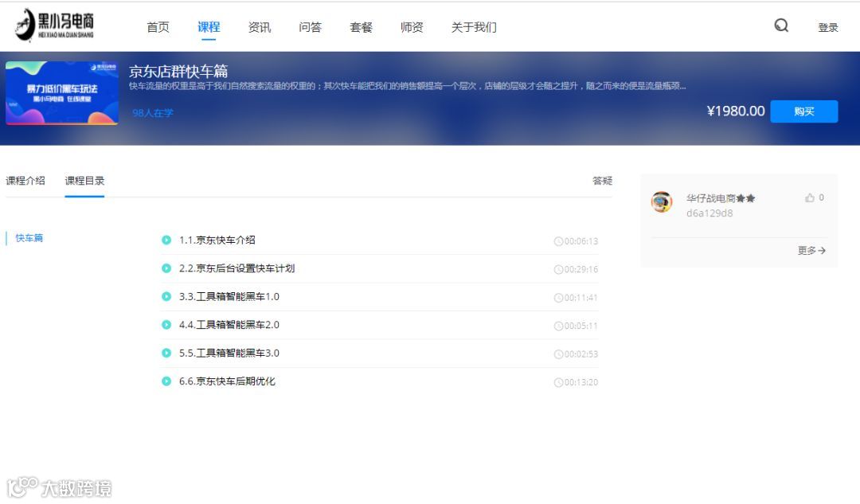
Task: Click the 黑小马电商 logo
Action: pyautogui.click(x=54, y=25)
